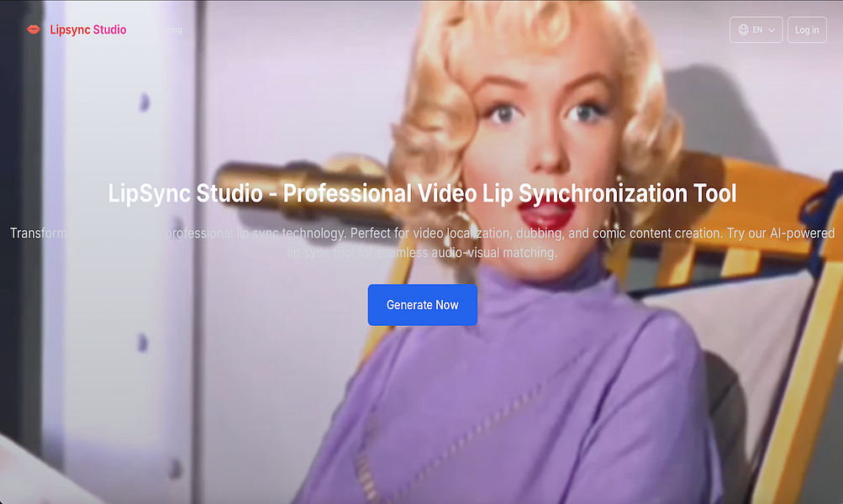Open the Pricing page link
This screenshot has height=504, width=843.
[x=171, y=30]
